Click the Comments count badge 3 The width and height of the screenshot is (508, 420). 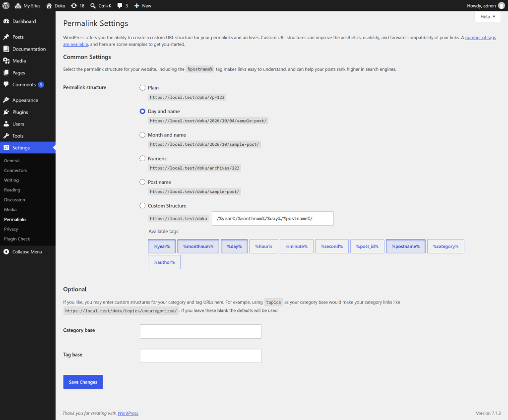pyautogui.click(x=41, y=84)
